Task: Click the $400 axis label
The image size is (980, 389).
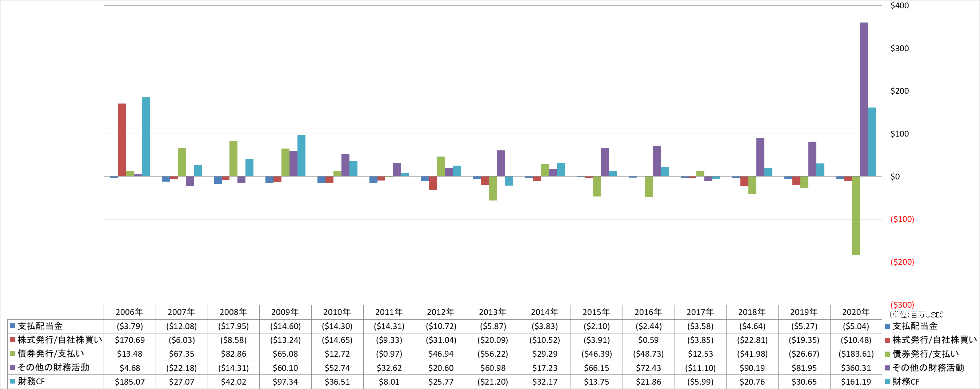Action: pos(899,6)
